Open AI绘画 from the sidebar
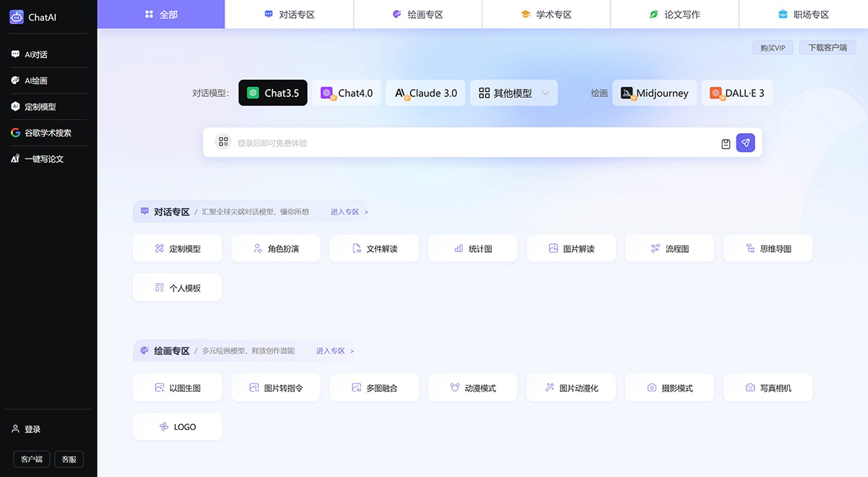This screenshot has height=477, width=868. click(x=29, y=80)
